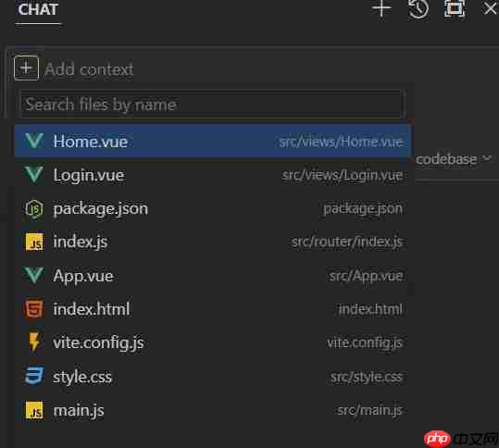The height and width of the screenshot is (448, 499).
Task: Focus the Search files by name field
Action: click(x=212, y=104)
